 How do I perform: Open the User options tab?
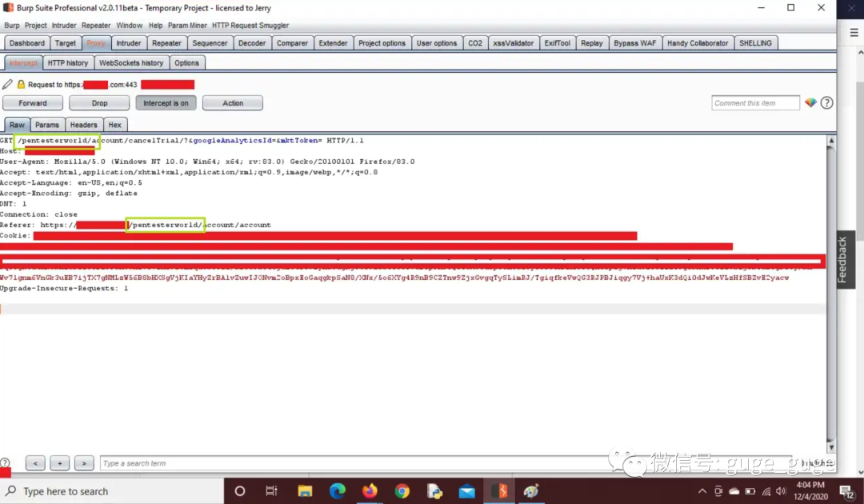tap(437, 43)
